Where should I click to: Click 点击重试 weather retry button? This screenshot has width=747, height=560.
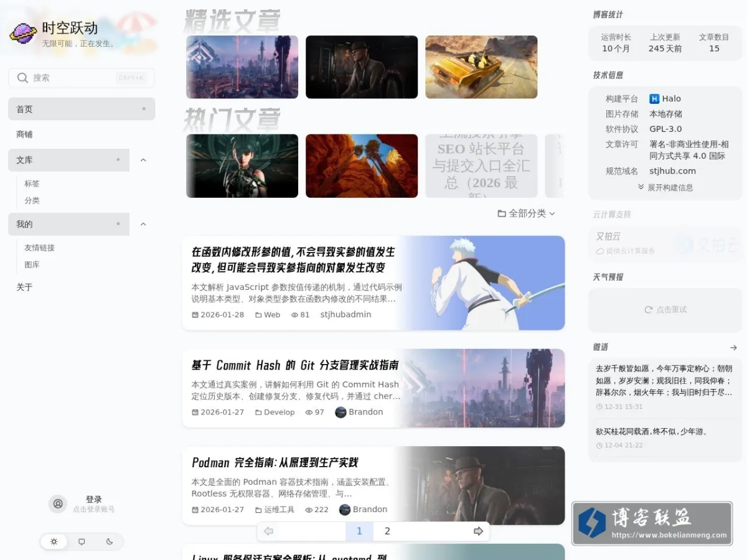(665, 309)
